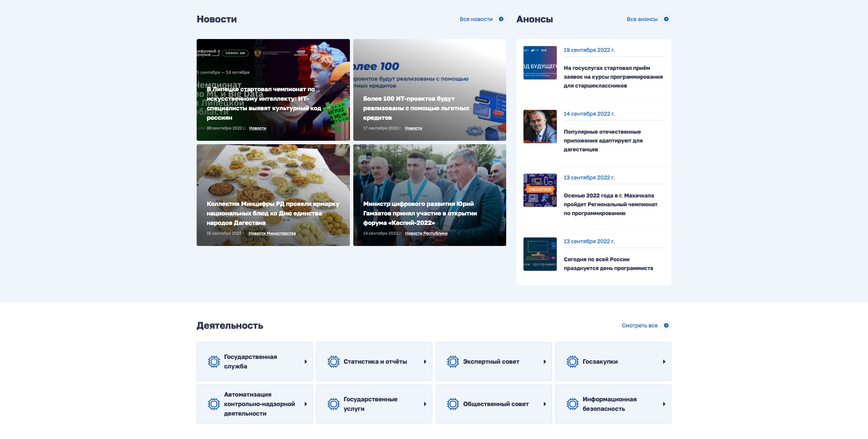Click the Экспертный совет card label
This screenshot has width=868, height=439.
click(x=491, y=362)
